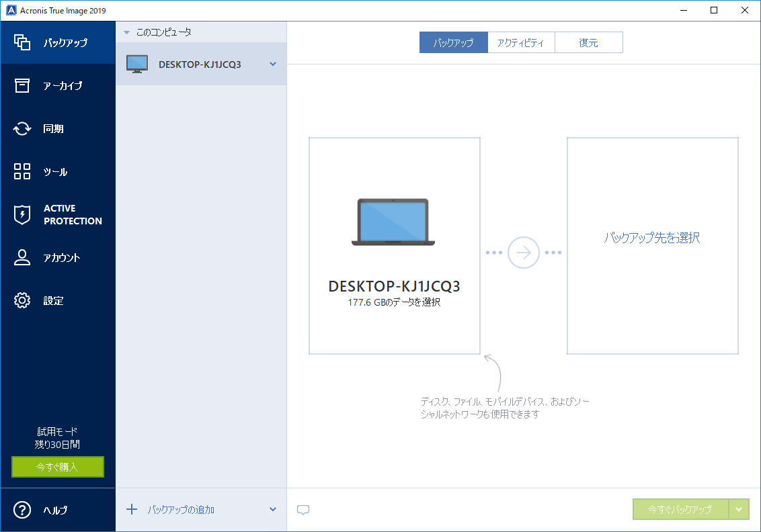Click バックアップ先を選択 to choose destination
This screenshot has width=761, height=532.
[x=651, y=237]
